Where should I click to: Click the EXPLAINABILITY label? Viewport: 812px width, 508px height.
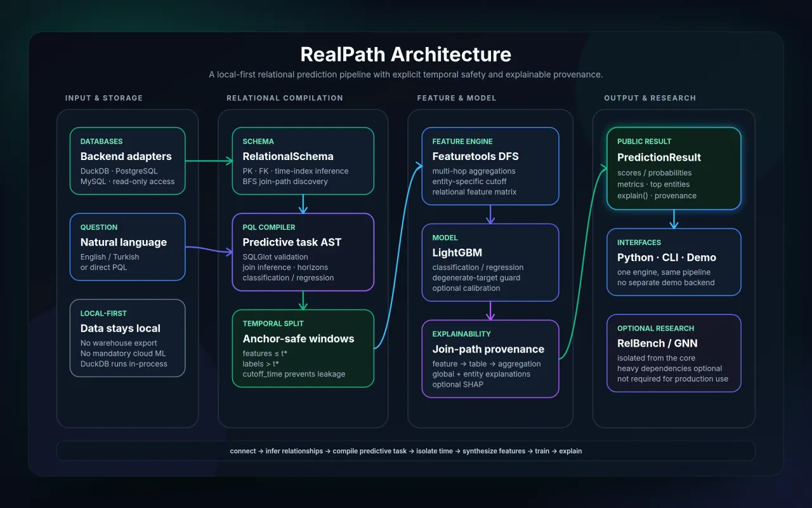click(x=462, y=334)
